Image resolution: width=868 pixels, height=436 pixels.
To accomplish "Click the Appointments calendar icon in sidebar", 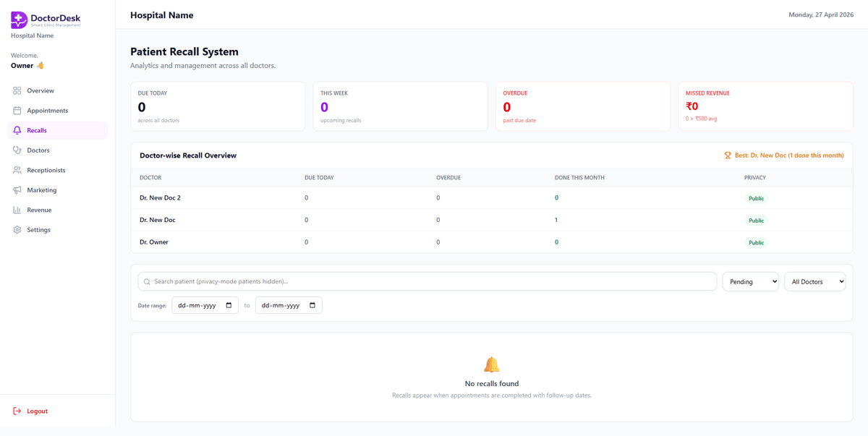I will point(17,111).
